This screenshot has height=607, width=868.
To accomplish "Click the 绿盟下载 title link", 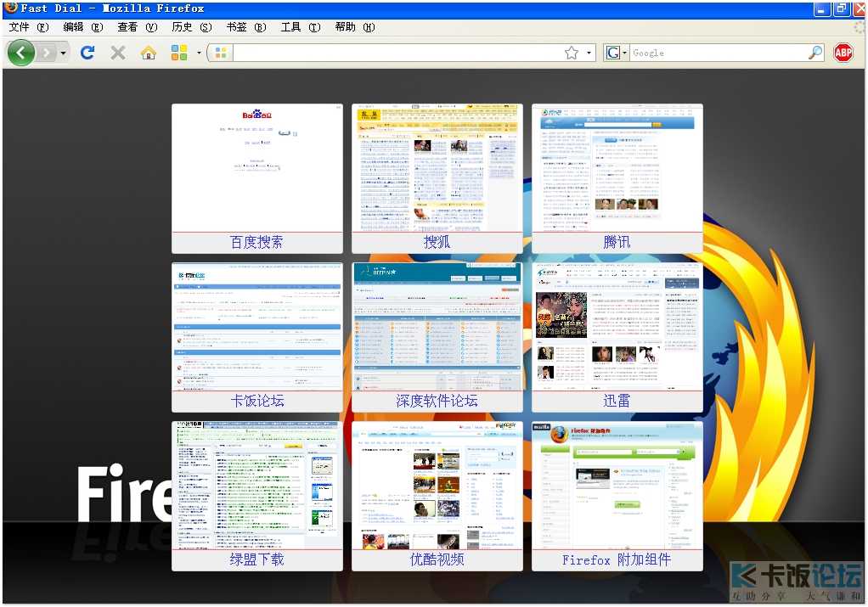I will point(256,560).
